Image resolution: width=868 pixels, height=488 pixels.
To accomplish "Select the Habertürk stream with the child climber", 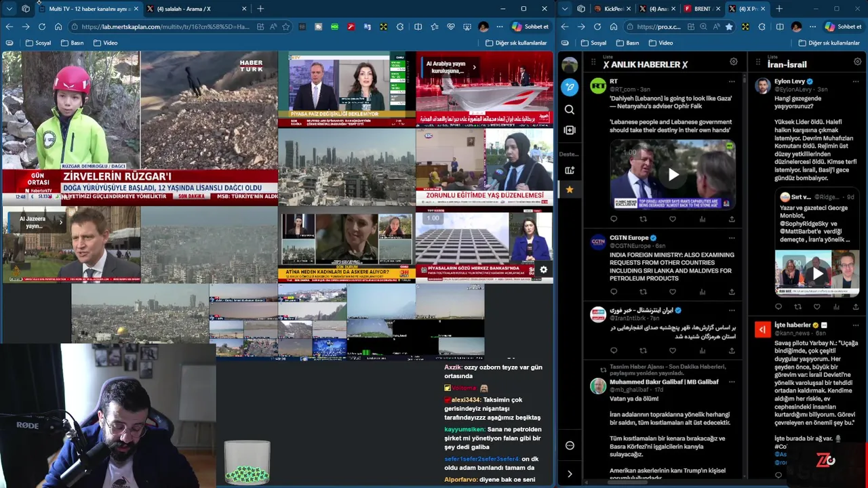I will pos(140,128).
